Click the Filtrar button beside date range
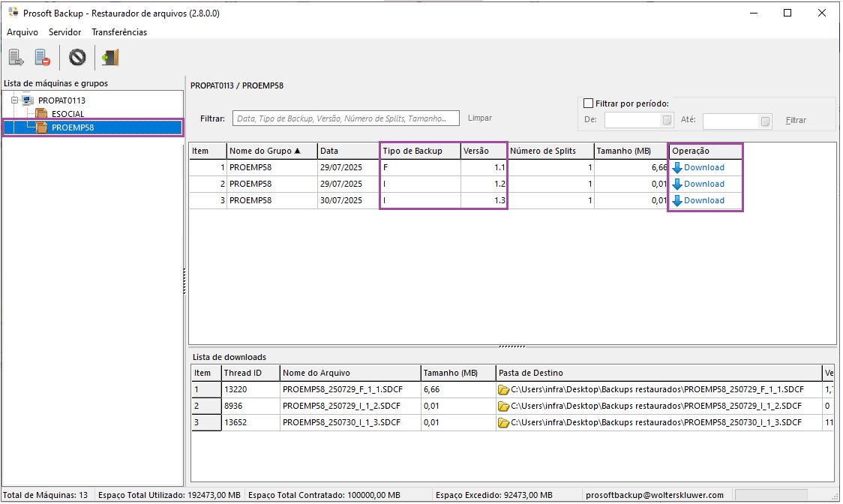843x504 pixels. pos(796,121)
